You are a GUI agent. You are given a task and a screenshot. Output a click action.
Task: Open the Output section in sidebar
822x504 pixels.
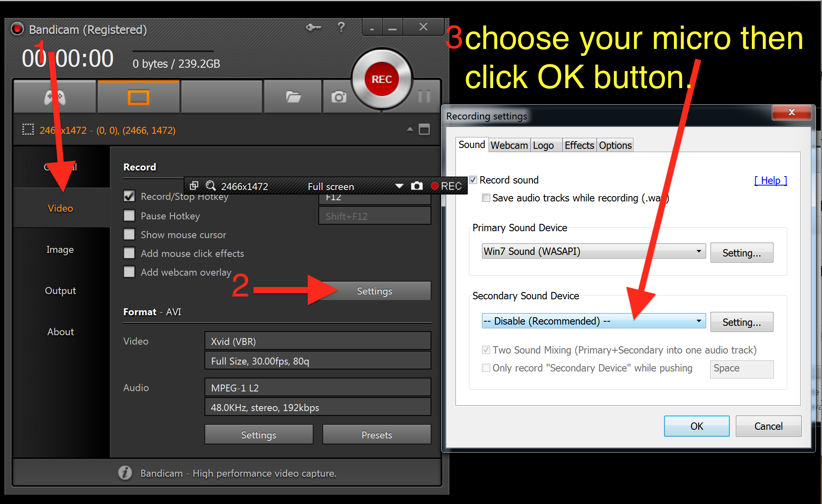click(60, 291)
